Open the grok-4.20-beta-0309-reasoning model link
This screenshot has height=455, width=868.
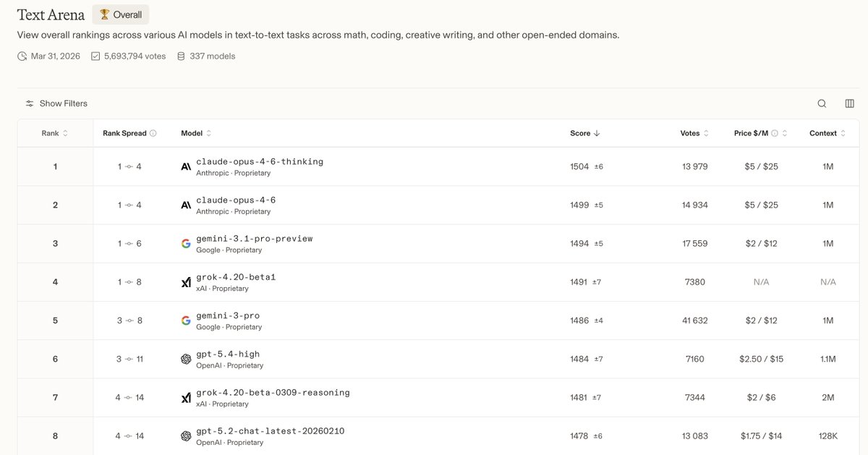(273, 392)
